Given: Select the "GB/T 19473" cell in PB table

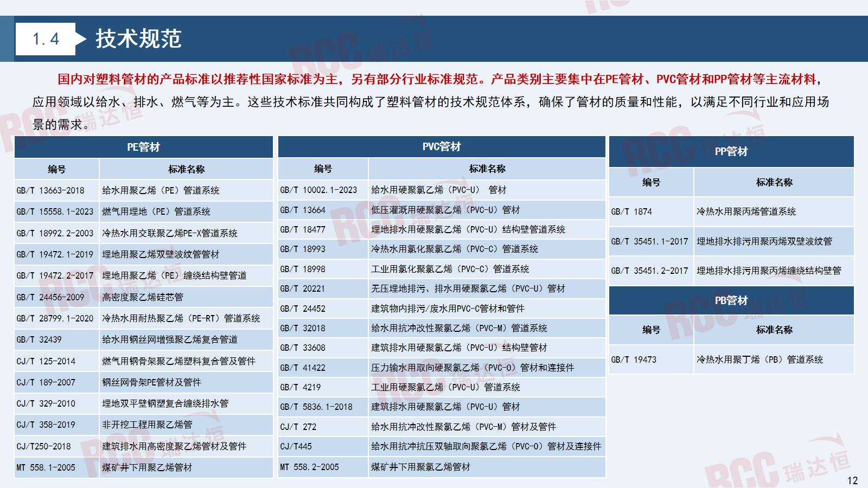Looking at the screenshot, I should pos(634,359).
